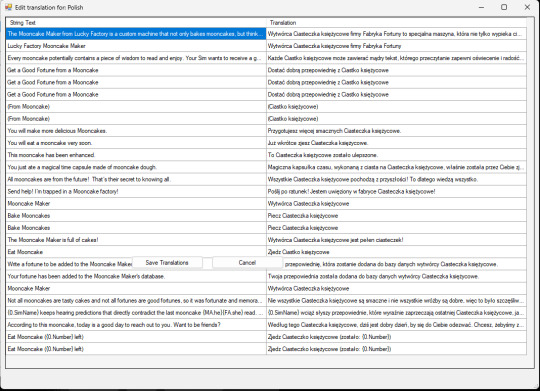The width and height of the screenshot is (540, 391).
Task: Edit translation starting 'Poślij po ratunek!'
Action: [396, 191]
